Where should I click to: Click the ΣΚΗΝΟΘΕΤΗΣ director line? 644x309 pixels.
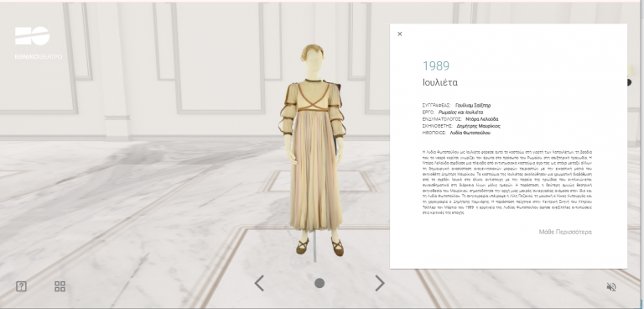point(461,126)
